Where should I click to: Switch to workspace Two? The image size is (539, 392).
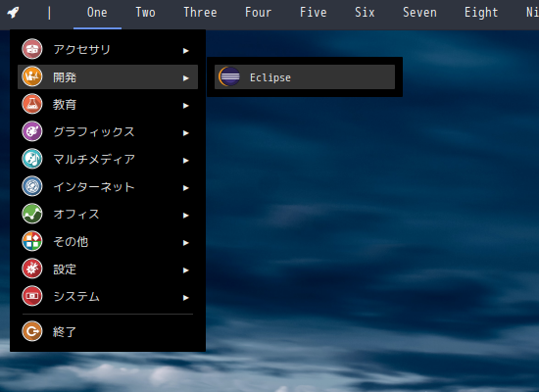click(145, 13)
